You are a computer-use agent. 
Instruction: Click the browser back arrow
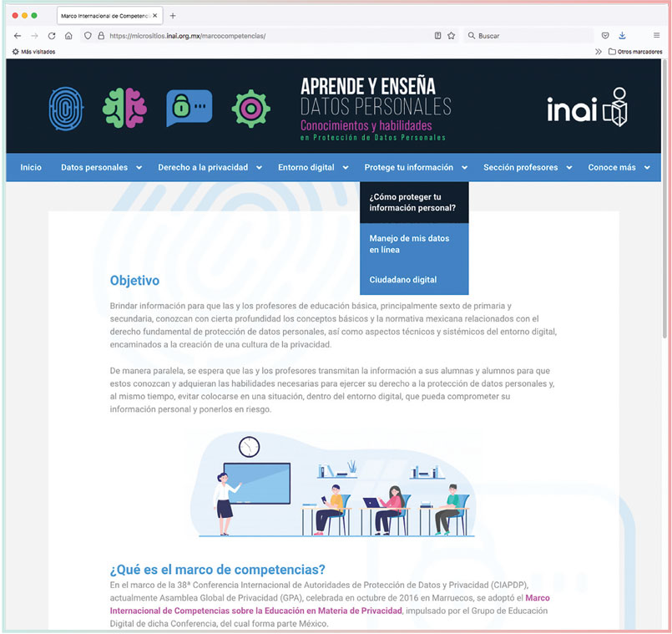click(x=18, y=36)
